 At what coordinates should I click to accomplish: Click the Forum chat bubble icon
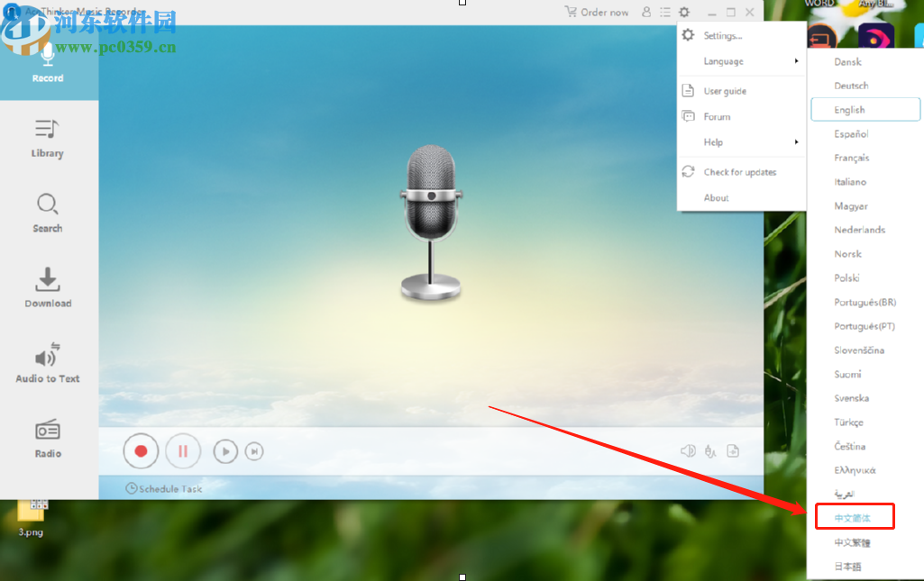(688, 116)
